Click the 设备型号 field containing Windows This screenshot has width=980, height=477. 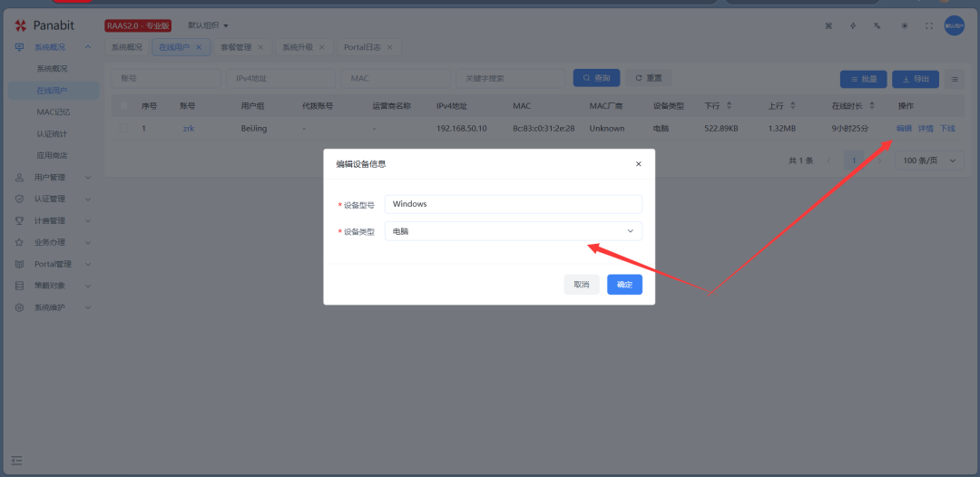(513, 204)
